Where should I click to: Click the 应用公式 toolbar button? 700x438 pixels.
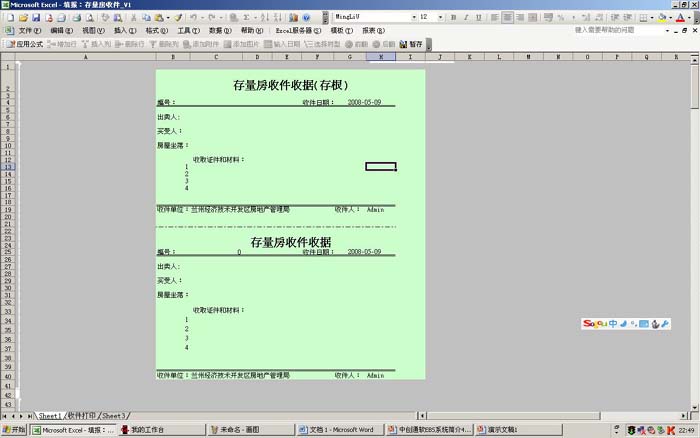coord(25,44)
